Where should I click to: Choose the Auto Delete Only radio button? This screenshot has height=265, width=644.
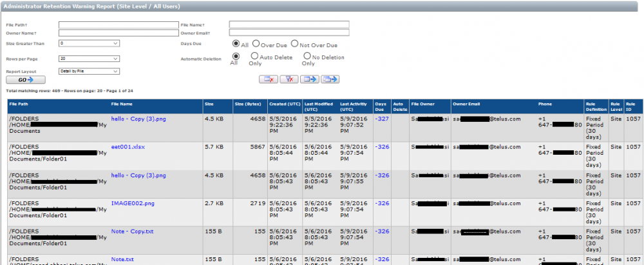[x=254, y=57]
